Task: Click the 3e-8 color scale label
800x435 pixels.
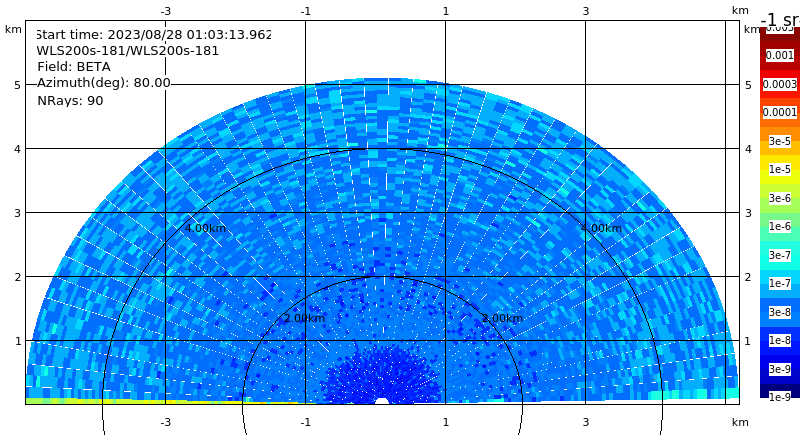Action: click(x=780, y=312)
